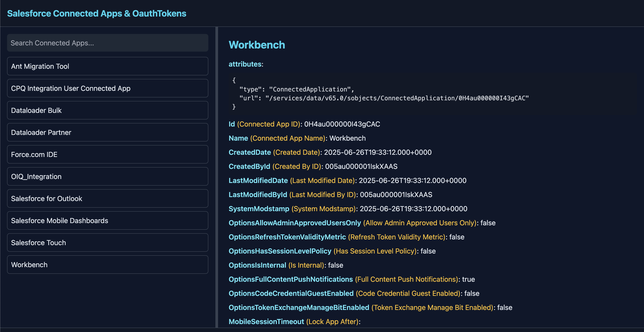
Task: Click the Connected App ID value 0H4au000000I43gCAC
Action: coord(342,124)
